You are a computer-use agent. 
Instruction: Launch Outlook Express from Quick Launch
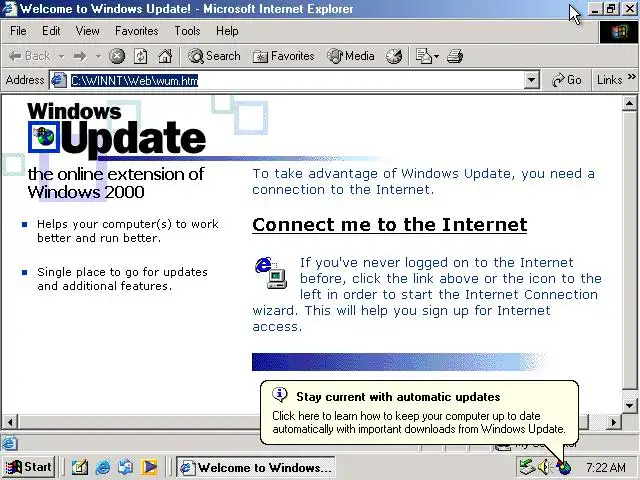126,467
